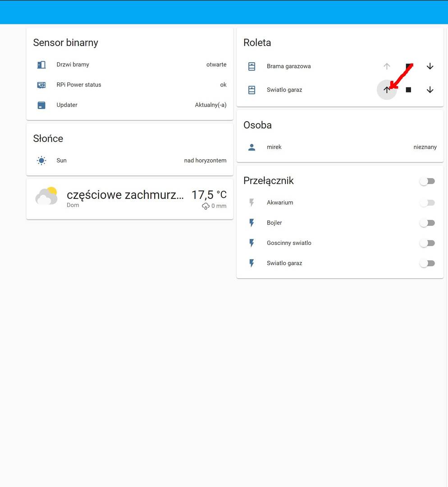Click the rain precipitation icon near 0 mm
Image resolution: width=448 pixels, height=487 pixels.
[206, 206]
